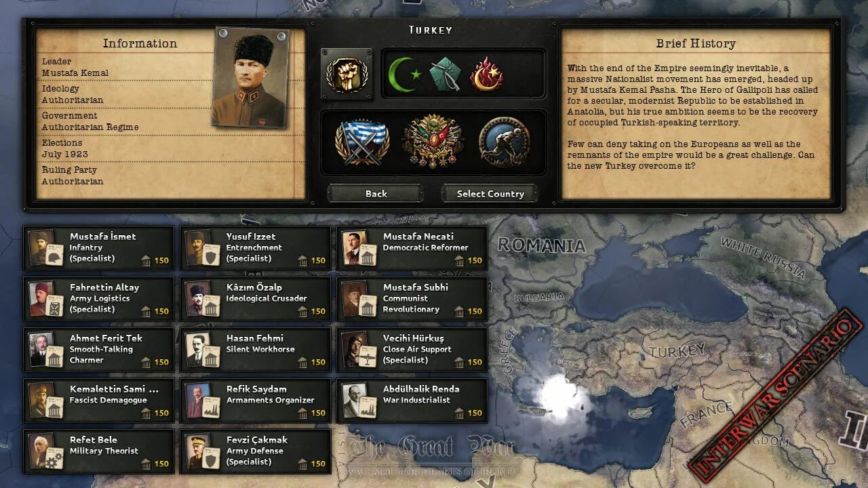Viewport: 868px width, 488px height.
Task: Choose Mustafa İsmet Infantry specialist advisor
Action: tap(99, 248)
